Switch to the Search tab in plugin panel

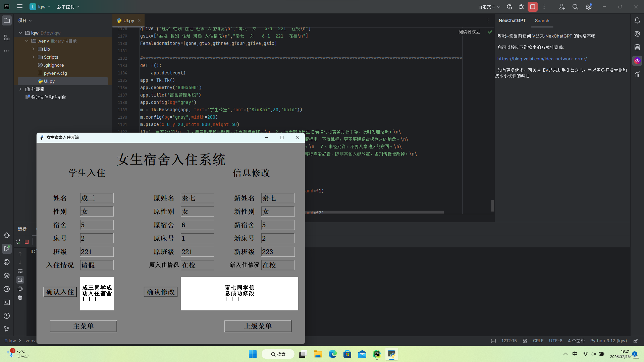[x=542, y=20]
